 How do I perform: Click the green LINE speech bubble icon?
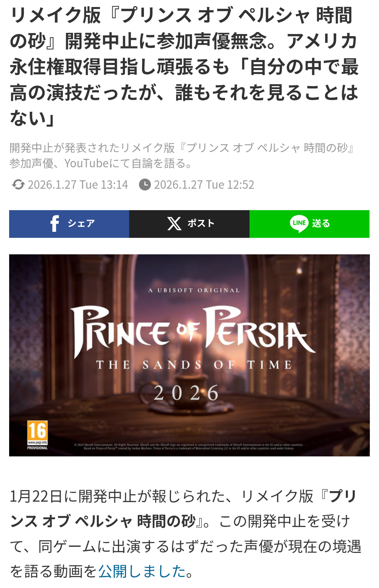tap(299, 223)
